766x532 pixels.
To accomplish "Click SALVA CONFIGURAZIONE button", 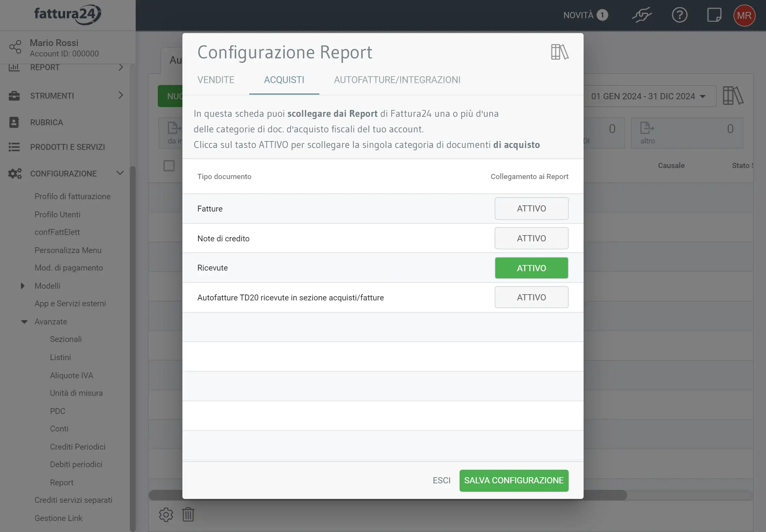I will [514, 481].
